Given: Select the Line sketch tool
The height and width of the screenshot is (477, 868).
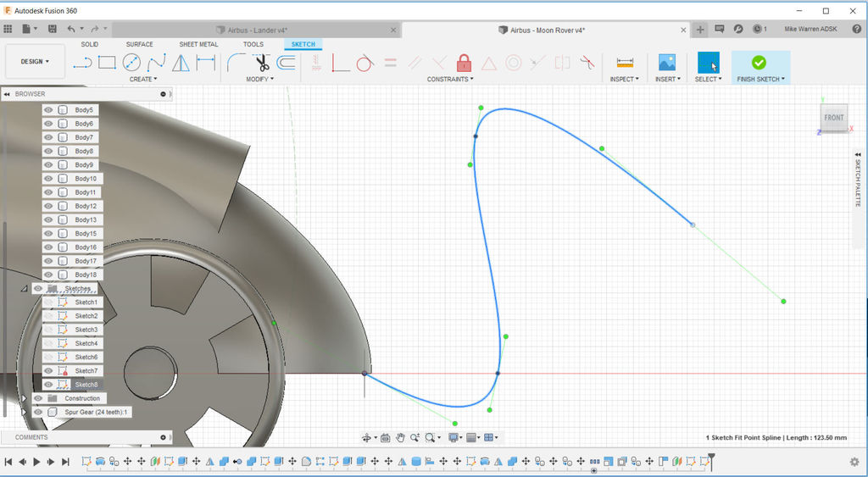Looking at the screenshot, I should coord(82,63).
